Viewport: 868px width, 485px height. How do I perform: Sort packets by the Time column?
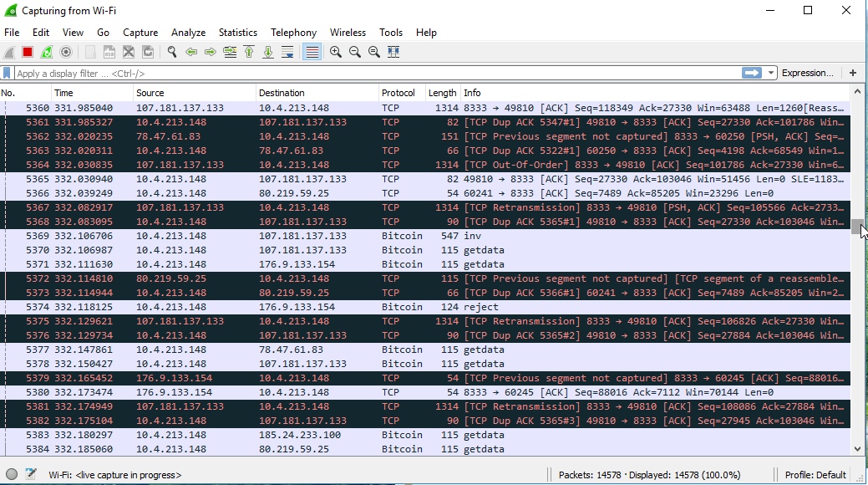coord(93,93)
